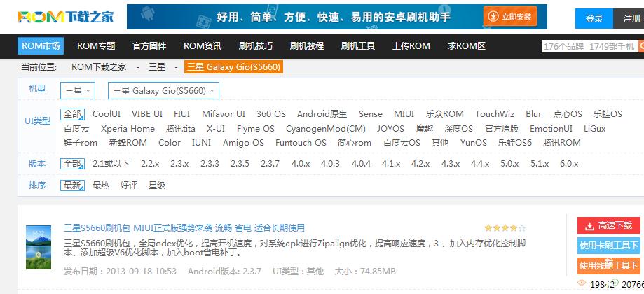Open the ROM专题 menu item

coord(96,46)
